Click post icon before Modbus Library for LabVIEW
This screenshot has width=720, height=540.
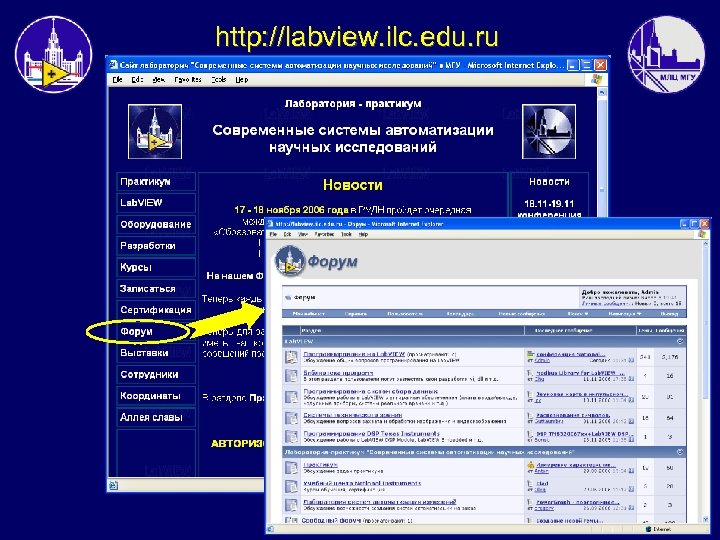click(530, 373)
